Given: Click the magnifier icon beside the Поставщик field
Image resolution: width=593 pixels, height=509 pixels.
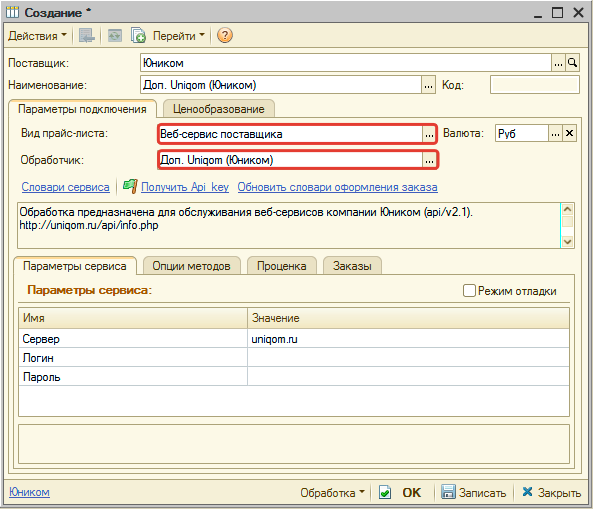Looking at the screenshot, I should (x=573, y=63).
